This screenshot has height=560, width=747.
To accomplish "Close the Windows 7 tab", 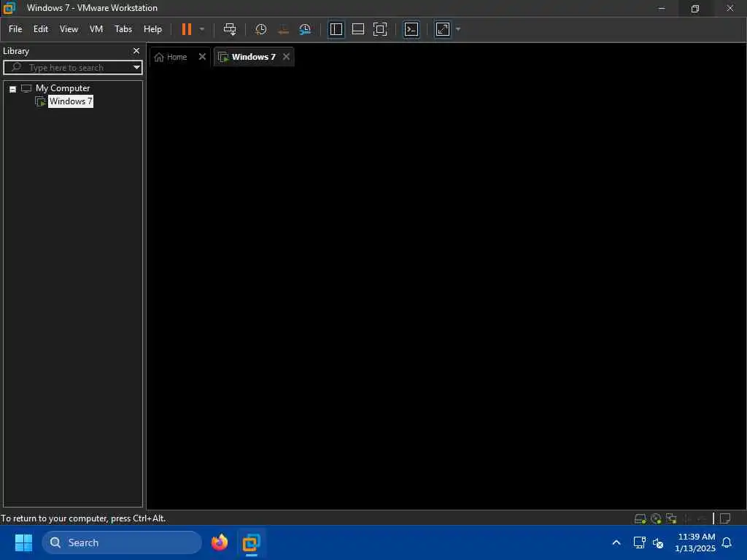I will click(286, 57).
